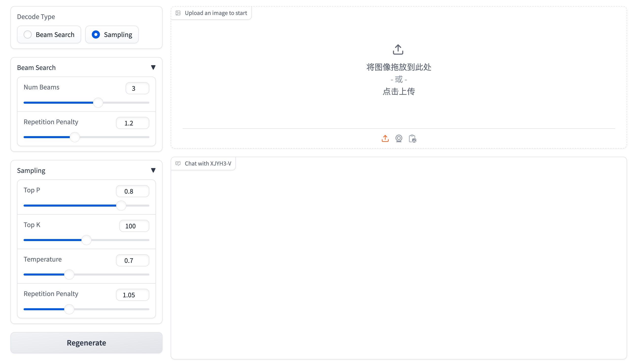The height and width of the screenshot is (364, 638).
Task: Open the webcam capture icon
Action: (x=399, y=138)
